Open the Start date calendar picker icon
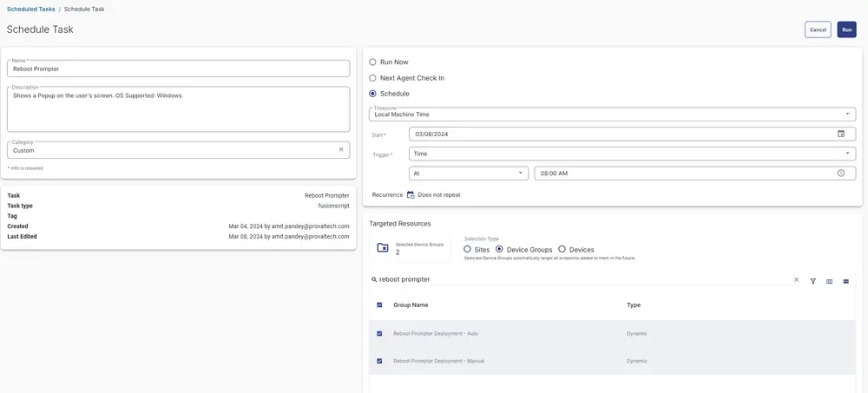Screen dimensions: 868x393 (841, 134)
